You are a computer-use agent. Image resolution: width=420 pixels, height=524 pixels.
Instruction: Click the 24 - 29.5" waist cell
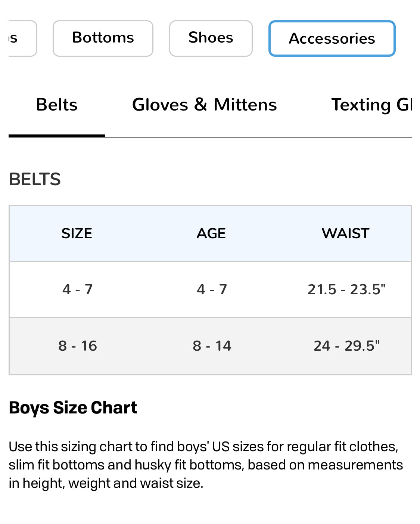pyautogui.click(x=346, y=346)
